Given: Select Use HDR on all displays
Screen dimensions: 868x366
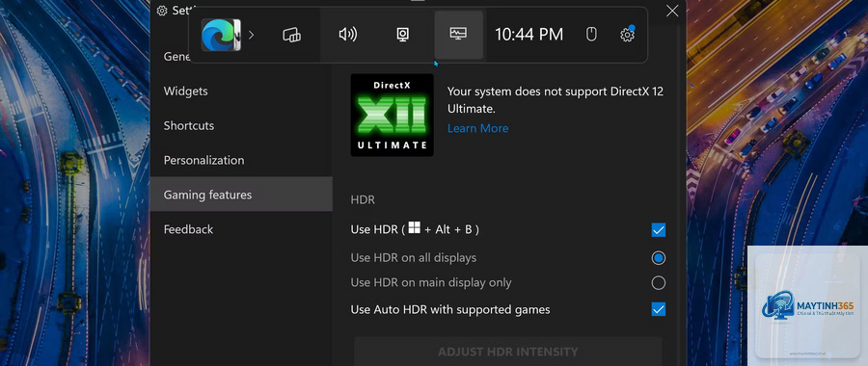Looking at the screenshot, I should coord(658,258).
